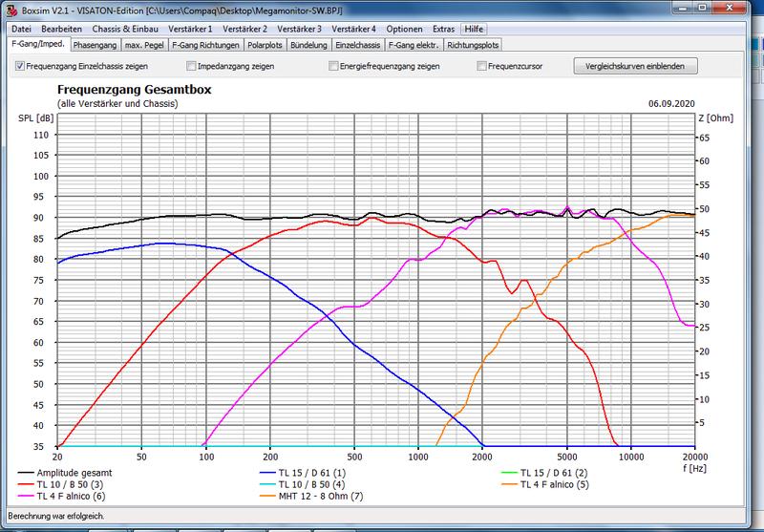Enable Impedanzgang zeigen checkbox
Image resolution: width=764 pixels, height=532 pixels.
[x=192, y=66]
